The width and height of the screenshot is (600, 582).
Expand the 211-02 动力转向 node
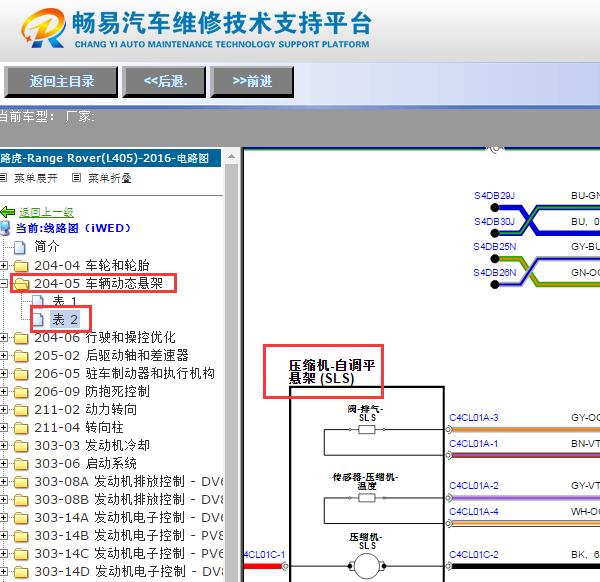(x=4, y=409)
